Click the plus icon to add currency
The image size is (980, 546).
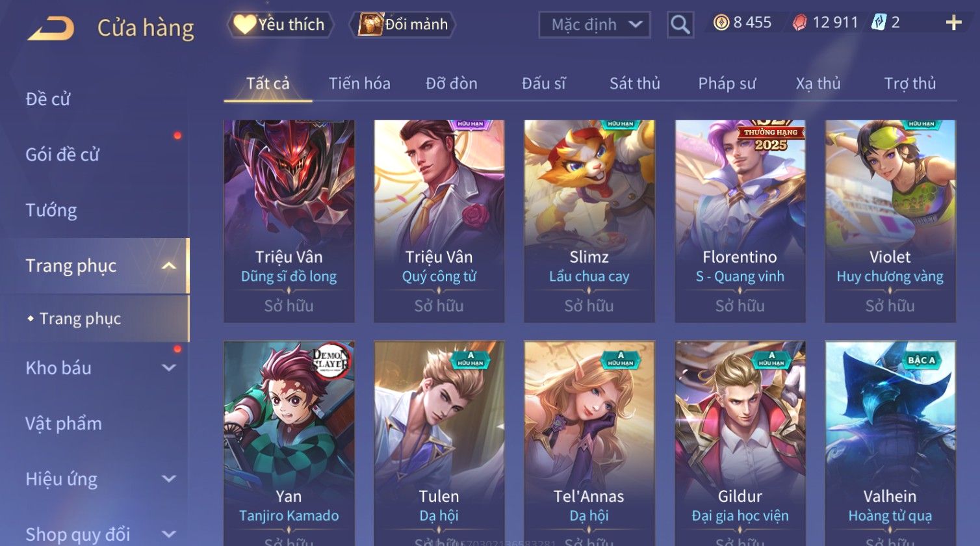(953, 23)
